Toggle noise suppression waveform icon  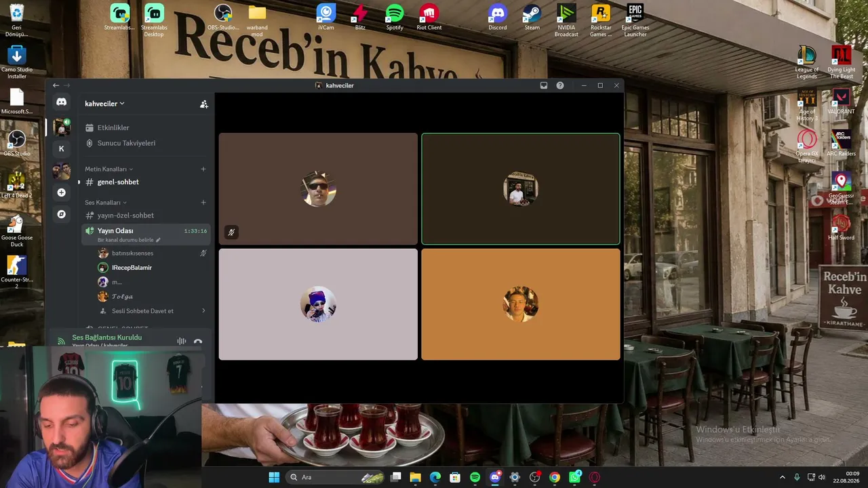click(181, 342)
